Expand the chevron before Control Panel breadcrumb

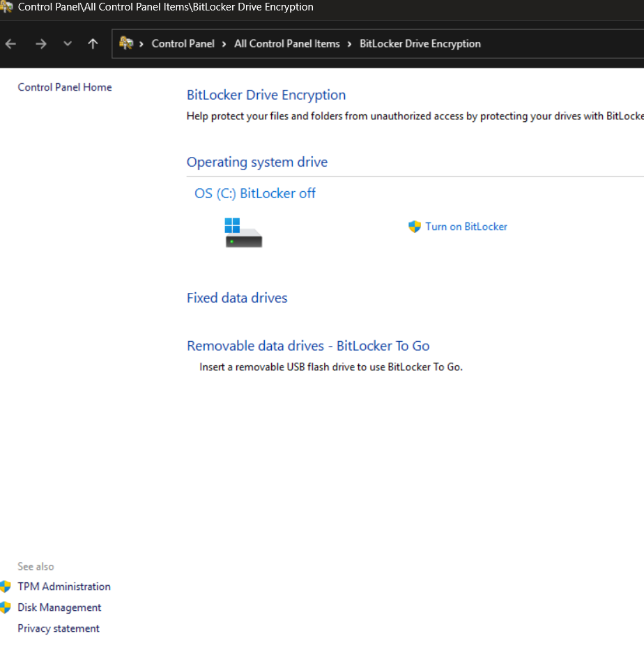pyautogui.click(x=141, y=44)
